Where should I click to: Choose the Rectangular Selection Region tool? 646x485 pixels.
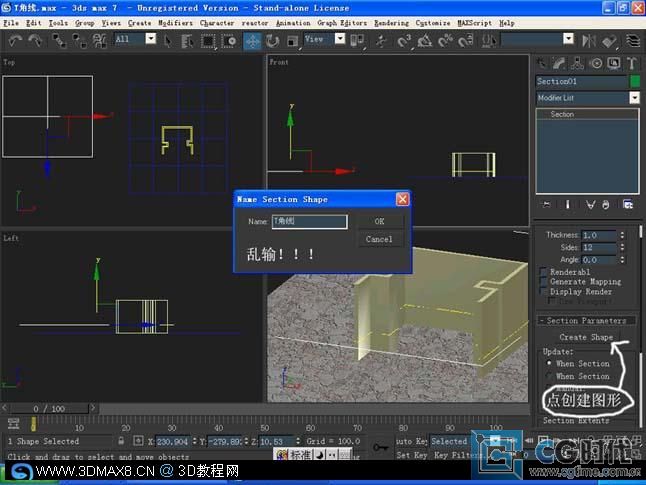coord(208,41)
